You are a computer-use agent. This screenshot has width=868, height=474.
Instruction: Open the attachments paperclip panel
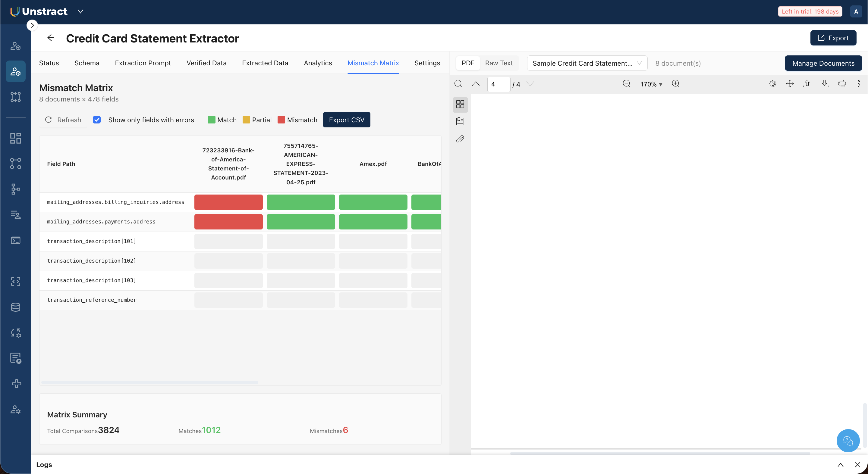point(460,139)
